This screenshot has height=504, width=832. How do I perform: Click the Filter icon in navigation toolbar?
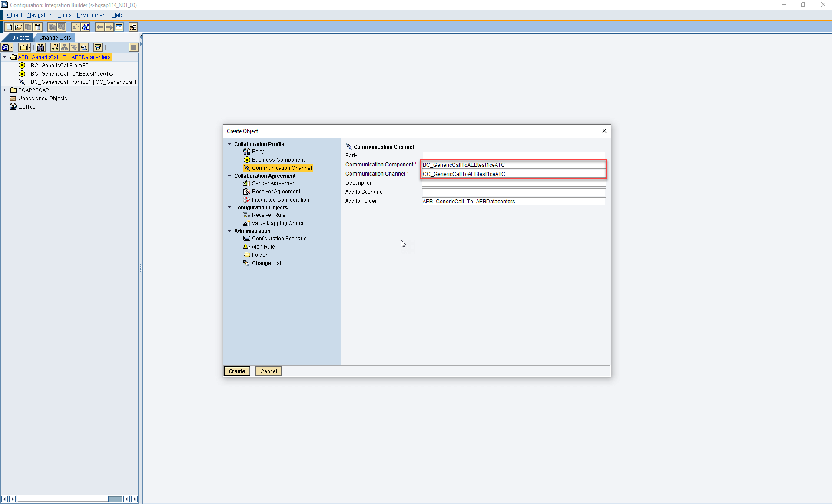(98, 47)
